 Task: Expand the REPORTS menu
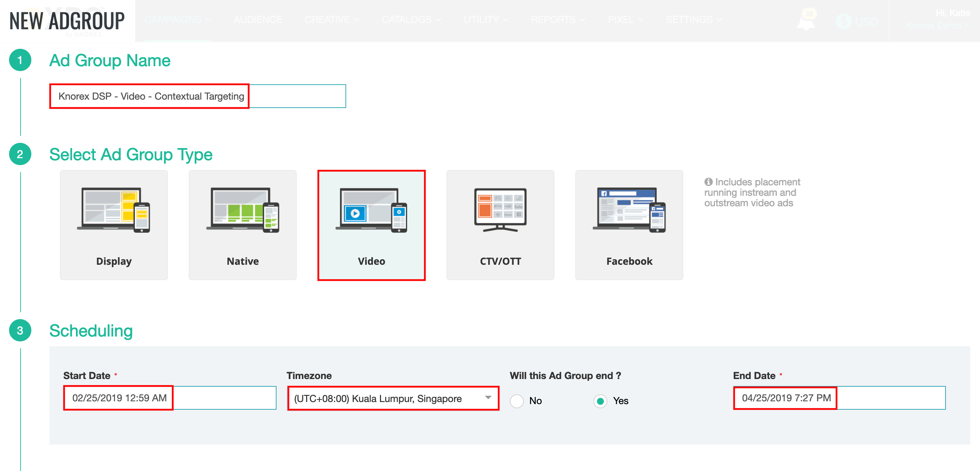point(558,20)
